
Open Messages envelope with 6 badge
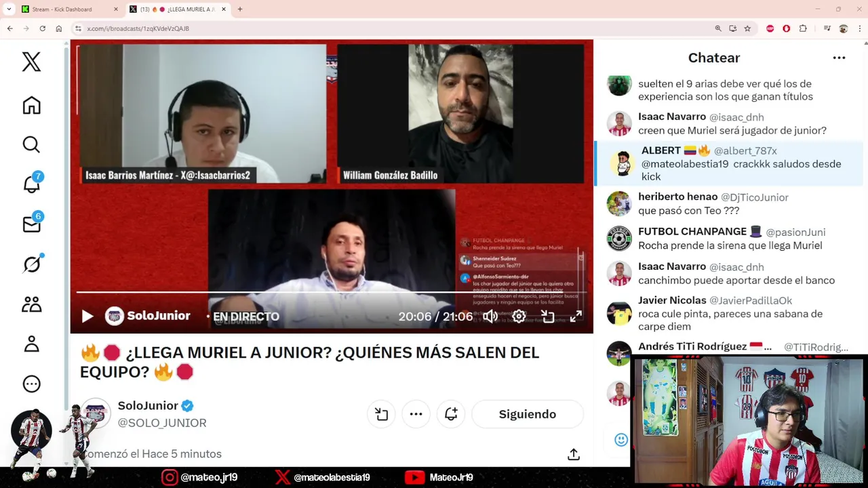pyautogui.click(x=32, y=224)
